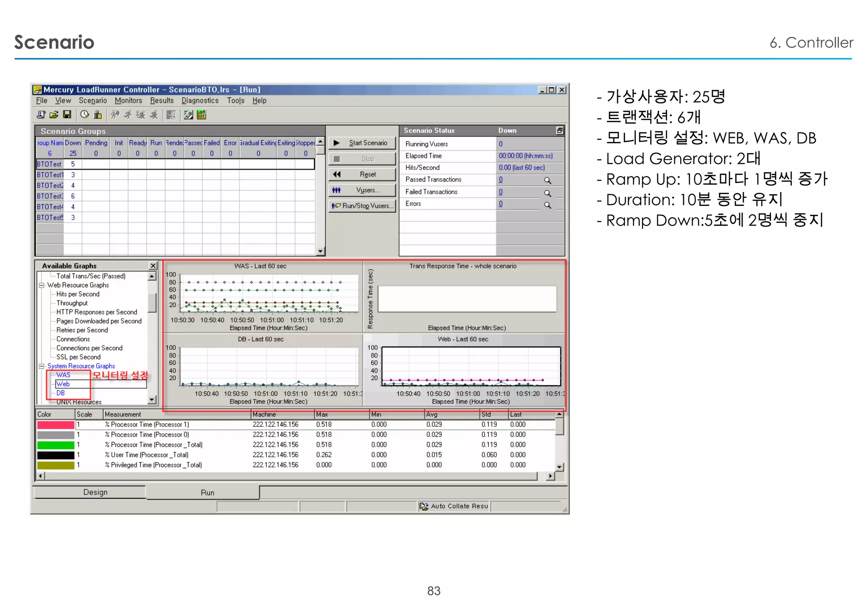The image size is (868, 601).
Task: Open the Diagnostics menu
Action: 200,100
